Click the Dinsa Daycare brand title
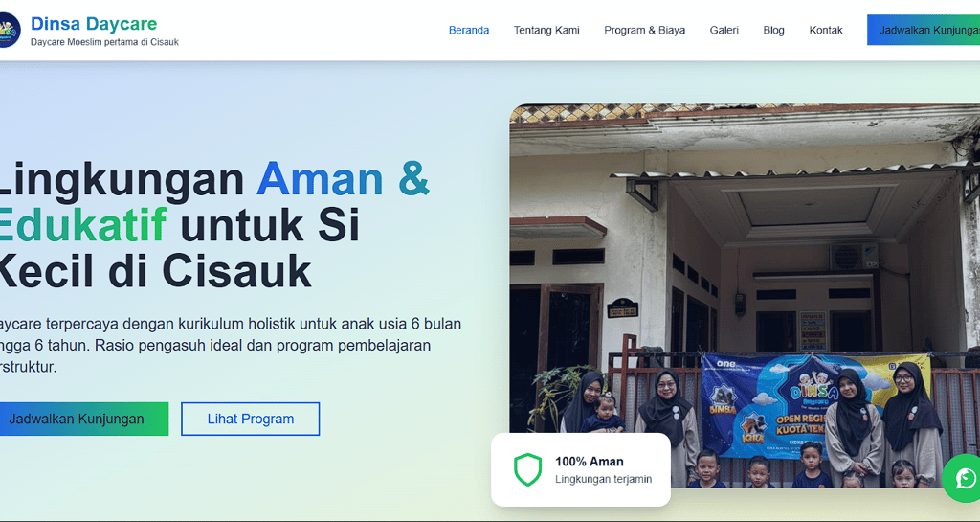 tap(94, 24)
